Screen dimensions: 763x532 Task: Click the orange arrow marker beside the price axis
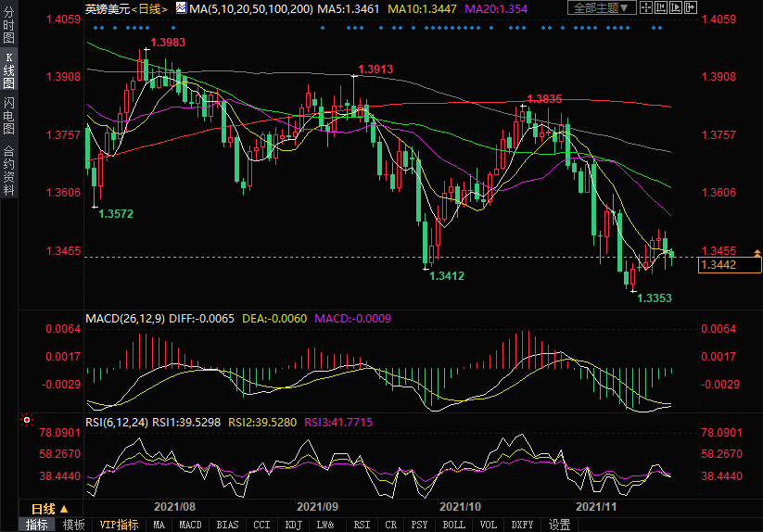click(x=757, y=252)
